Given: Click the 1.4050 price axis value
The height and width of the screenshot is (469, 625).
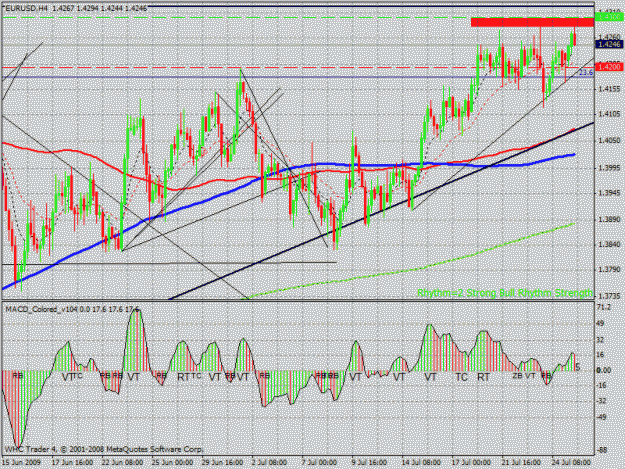Looking at the screenshot, I should (609, 141).
